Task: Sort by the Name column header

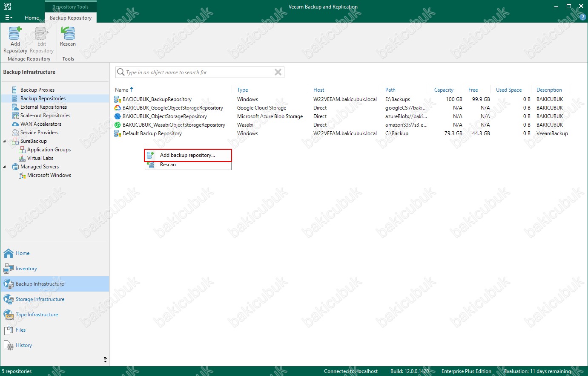Action: pos(122,90)
